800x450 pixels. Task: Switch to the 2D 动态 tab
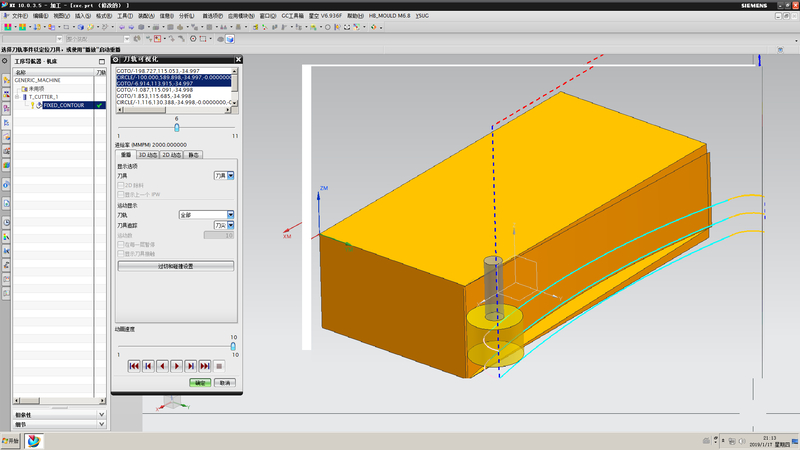click(x=171, y=155)
